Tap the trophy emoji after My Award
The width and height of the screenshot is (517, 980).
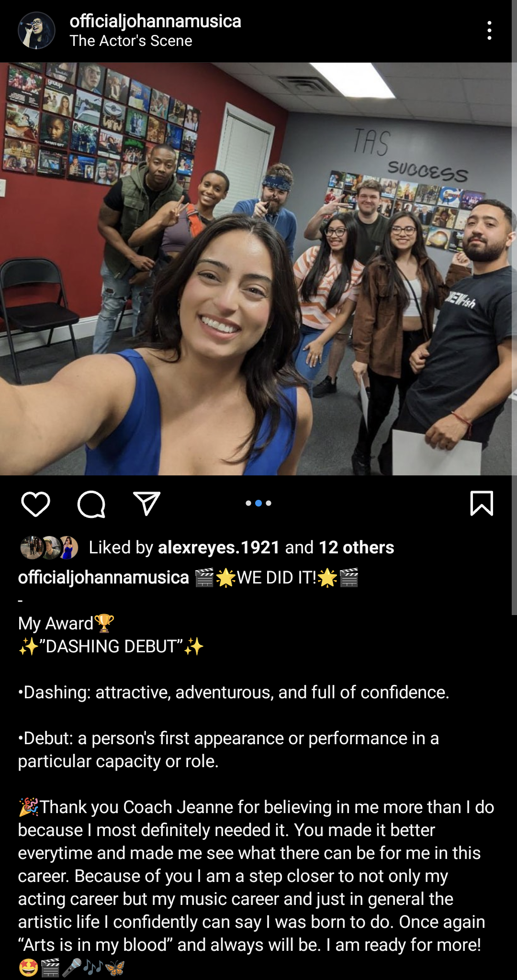(104, 623)
